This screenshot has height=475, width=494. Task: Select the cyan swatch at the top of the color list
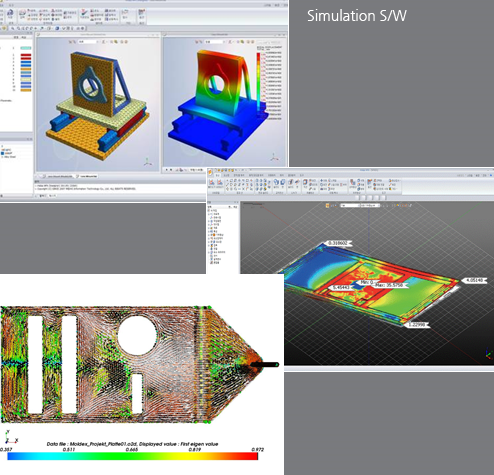pyautogui.click(x=26, y=48)
